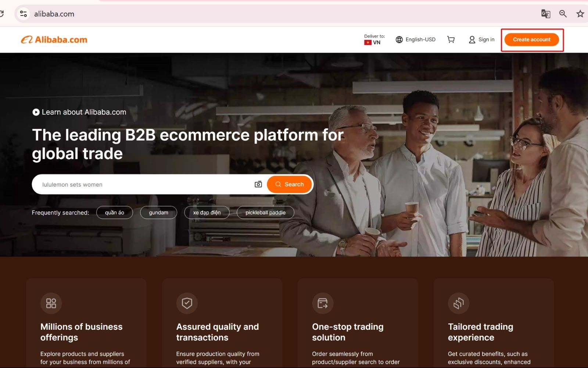Click the Create account button
588x368 pixels.
point(532,39)
